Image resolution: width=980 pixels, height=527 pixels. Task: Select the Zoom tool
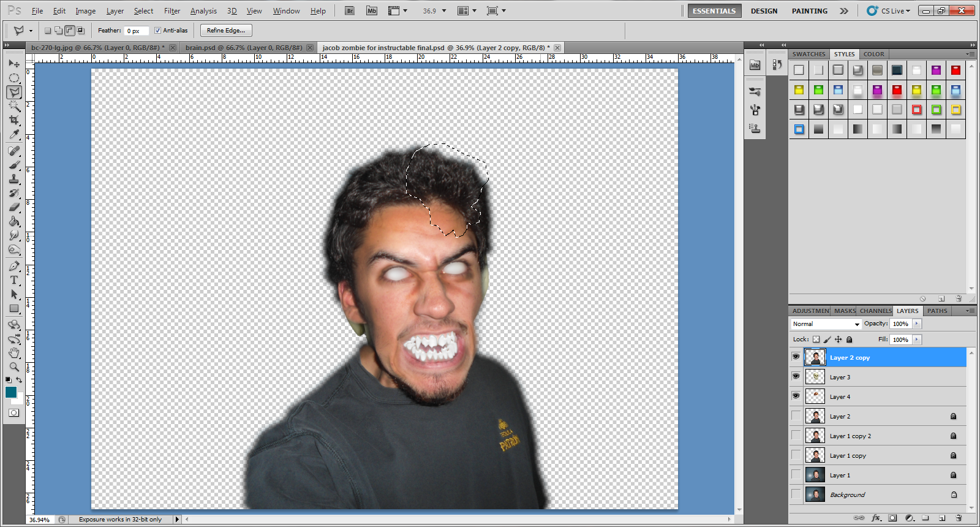[14, 367]
